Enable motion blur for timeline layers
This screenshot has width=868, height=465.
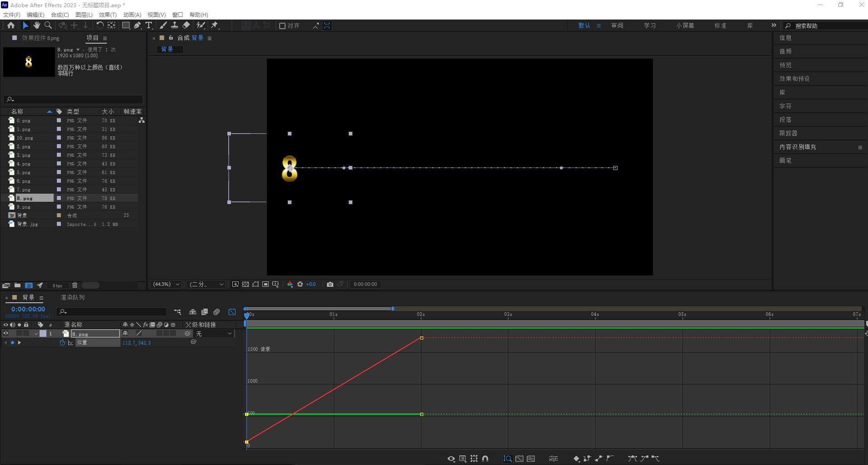(216, 312)
